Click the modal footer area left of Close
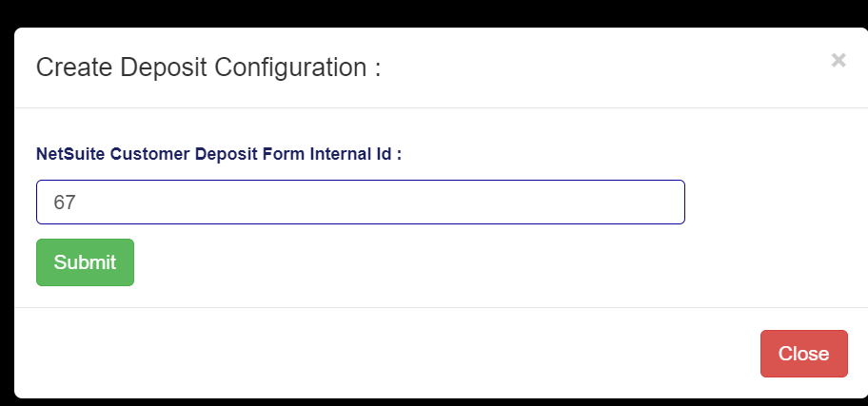868x406 pixels. click(381, 354)
